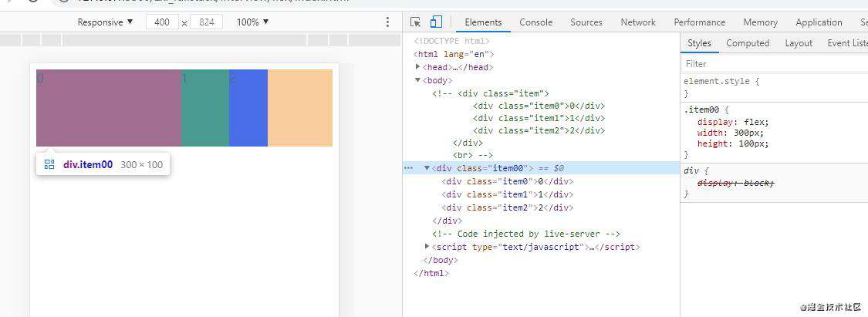Collapse the body element node
This screenshot has height=317, width=868.
(x=418, y=80)
